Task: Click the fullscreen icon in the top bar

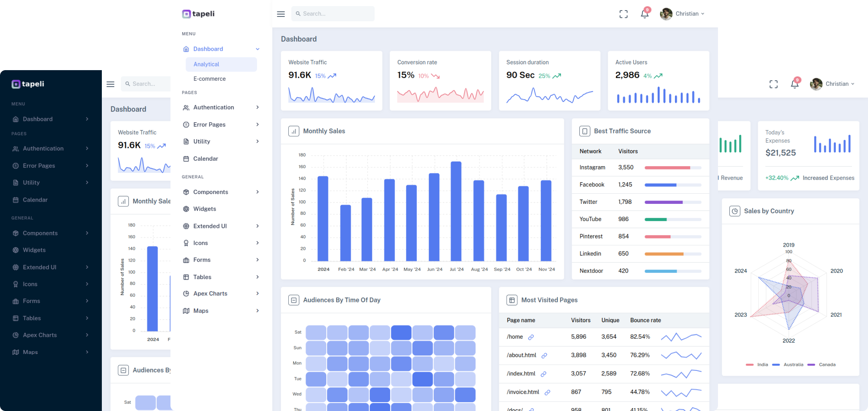Action: [x=623, y=14]
